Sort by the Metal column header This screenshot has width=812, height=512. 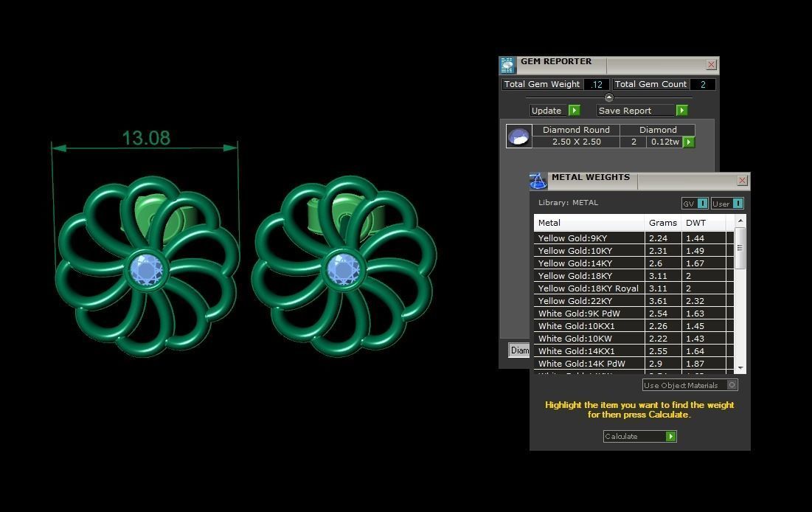coord(589,223)
